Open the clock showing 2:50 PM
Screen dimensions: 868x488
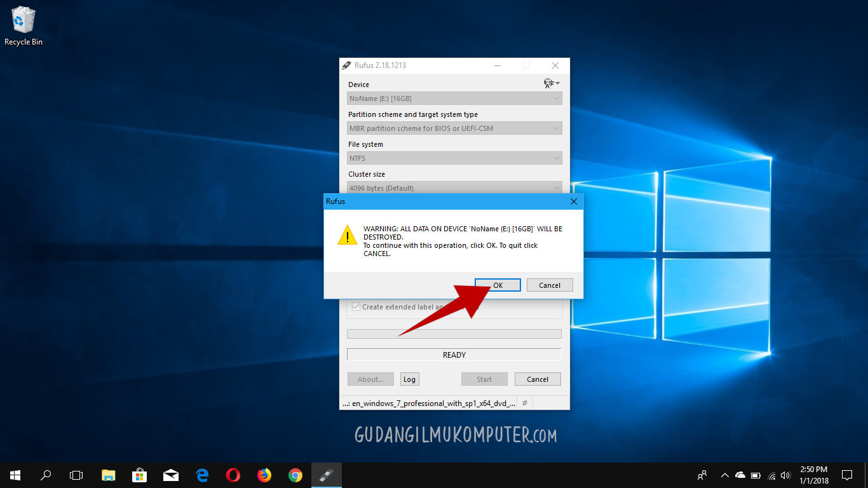814,475
